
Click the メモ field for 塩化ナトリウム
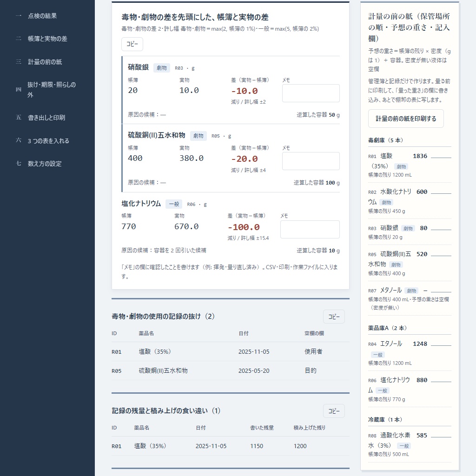pyautogui.click(x=310, y=229)
